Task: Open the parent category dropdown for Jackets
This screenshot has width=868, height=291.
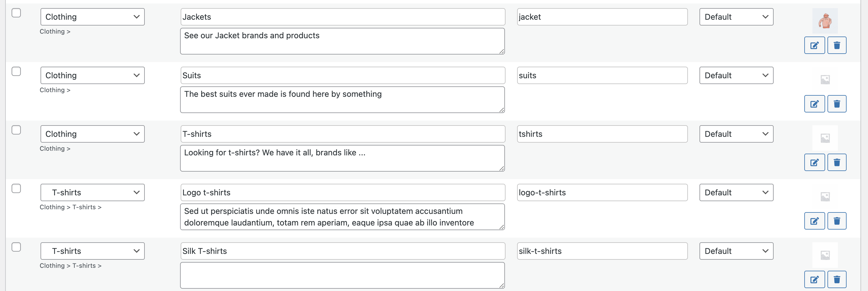Action: pos(92,17)
